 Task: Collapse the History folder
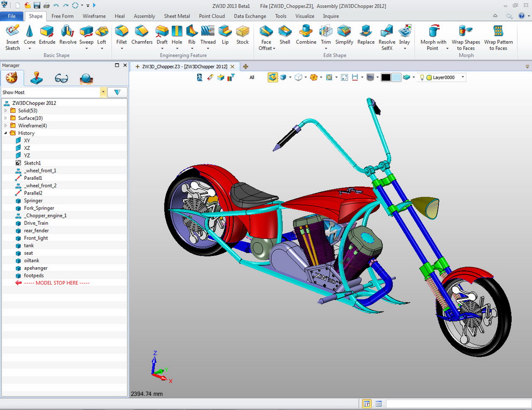[x=6, y=133]
